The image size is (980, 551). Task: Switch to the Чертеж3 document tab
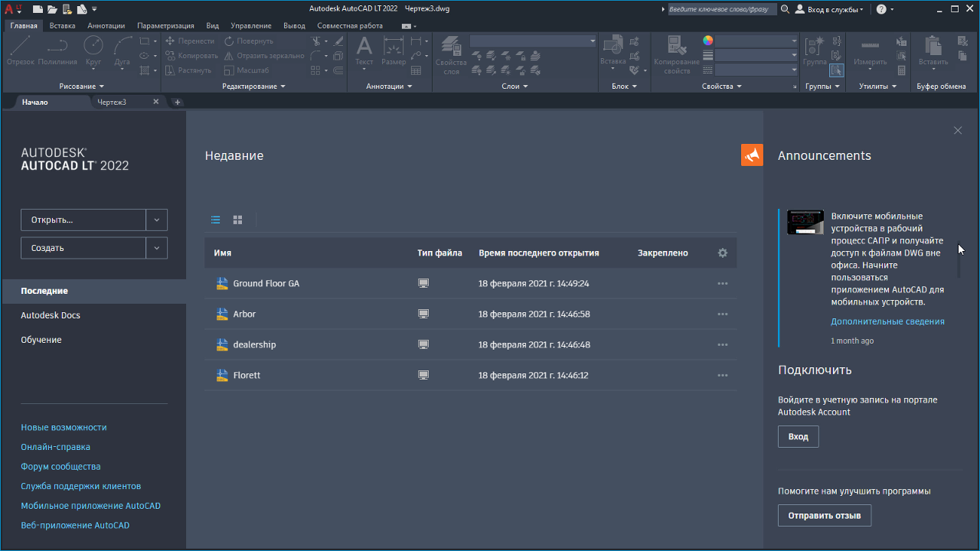(112, 102)
